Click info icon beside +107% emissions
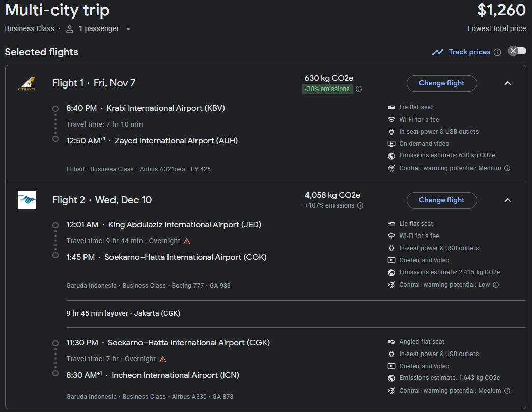532x412 pixels. click(x=360, y=205)
